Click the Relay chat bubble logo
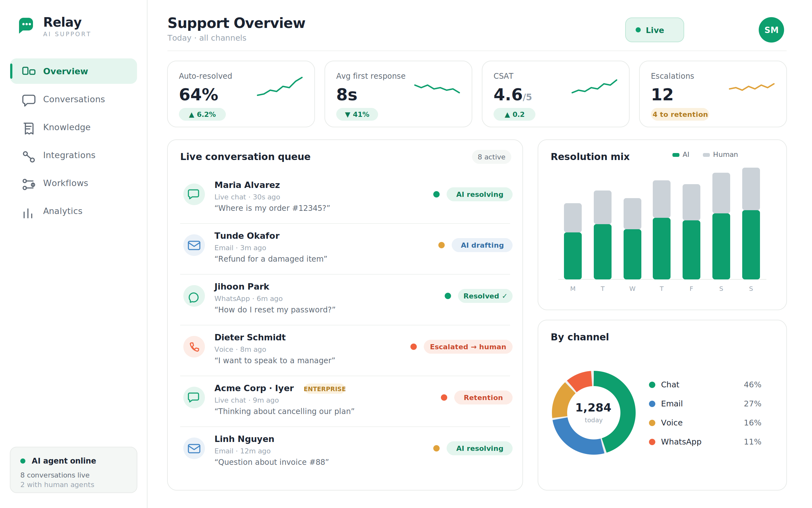Image resolution: width=812 pixels, height=508 pixels. [x=26, y=25]
